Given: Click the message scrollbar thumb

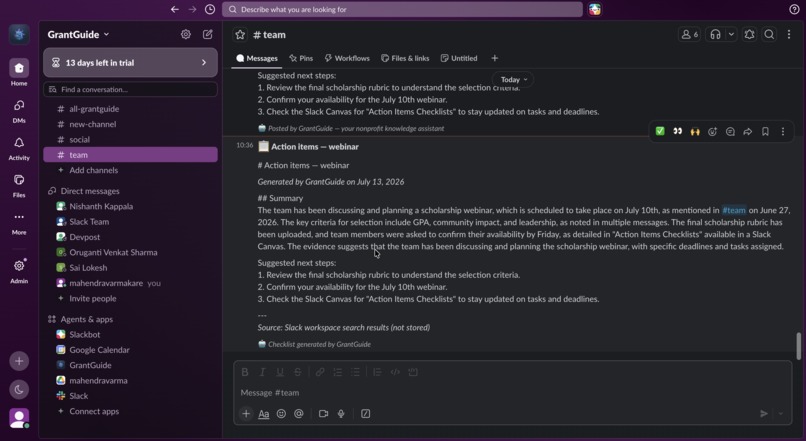Looking at the screenshot, I should (798, 346).
